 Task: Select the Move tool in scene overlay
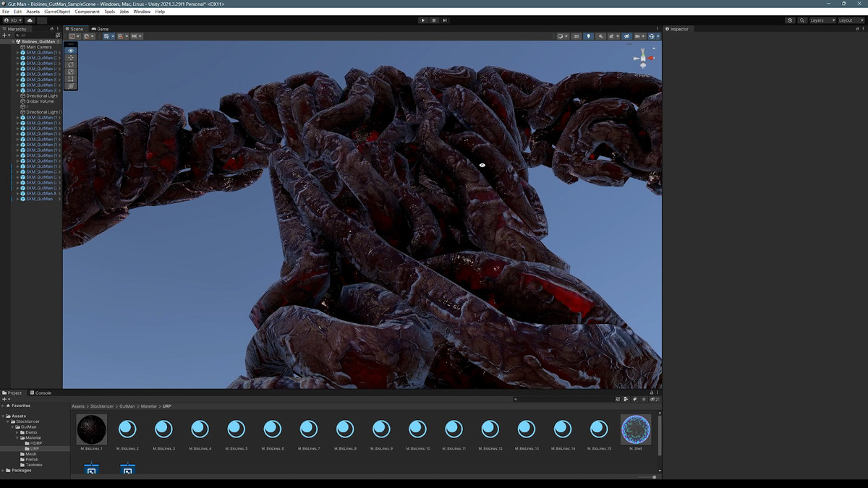70,58
